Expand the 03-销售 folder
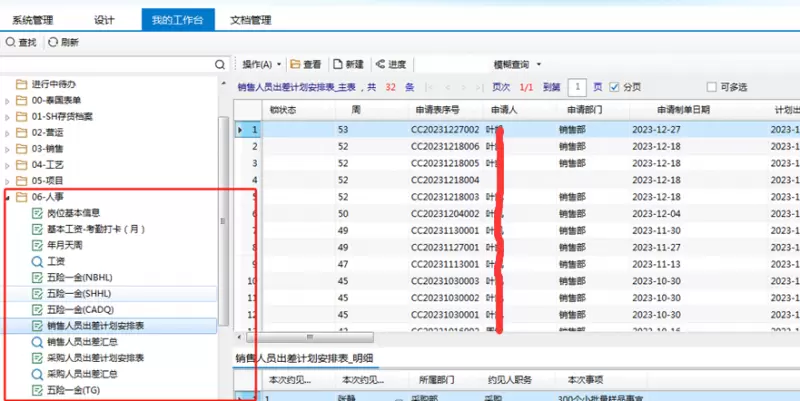This screenshot has width=800, height=401. point(9,148)
